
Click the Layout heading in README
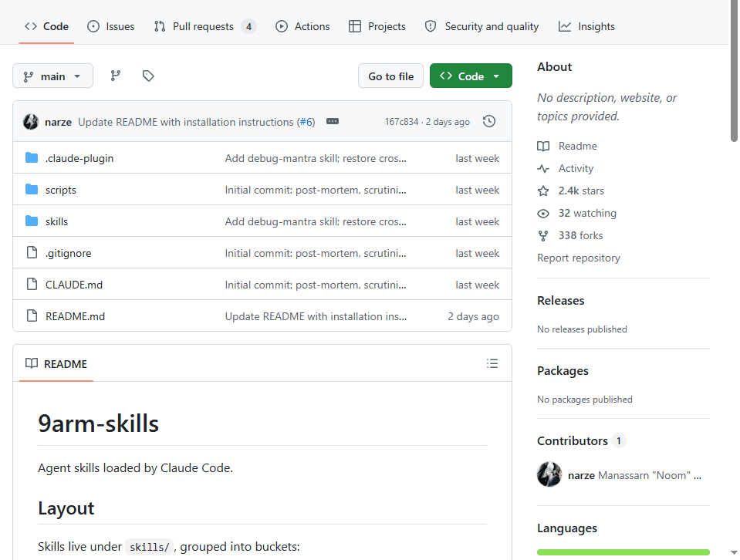[66, 508]
